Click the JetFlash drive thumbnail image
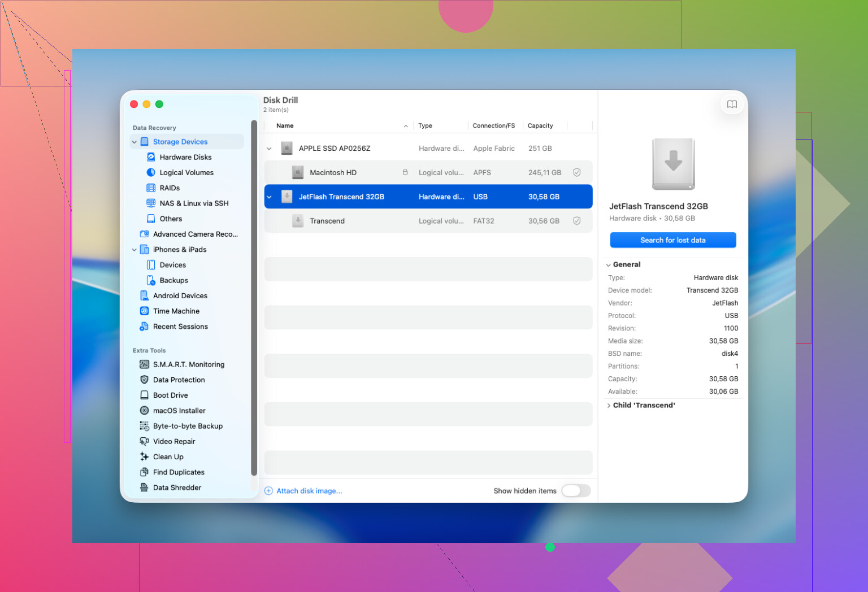Image resolution: width=868 pixels, height=592 pixels. 673,164
